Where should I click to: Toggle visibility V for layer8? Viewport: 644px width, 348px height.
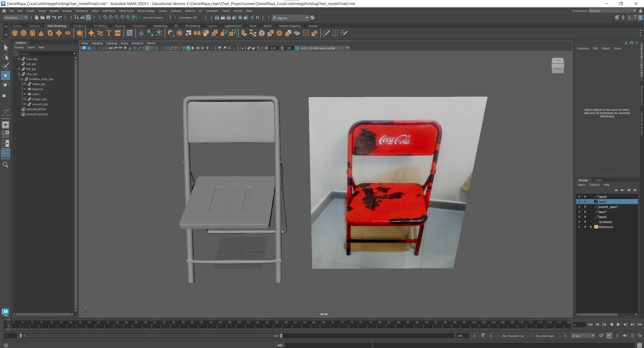pyautogui.click(x=579, y=197)
